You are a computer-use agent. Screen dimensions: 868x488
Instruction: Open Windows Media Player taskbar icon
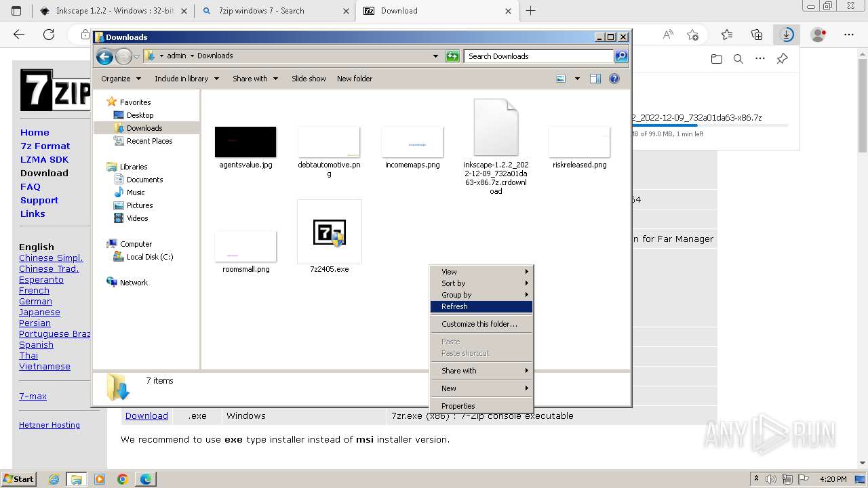click(x=100, y=479)
